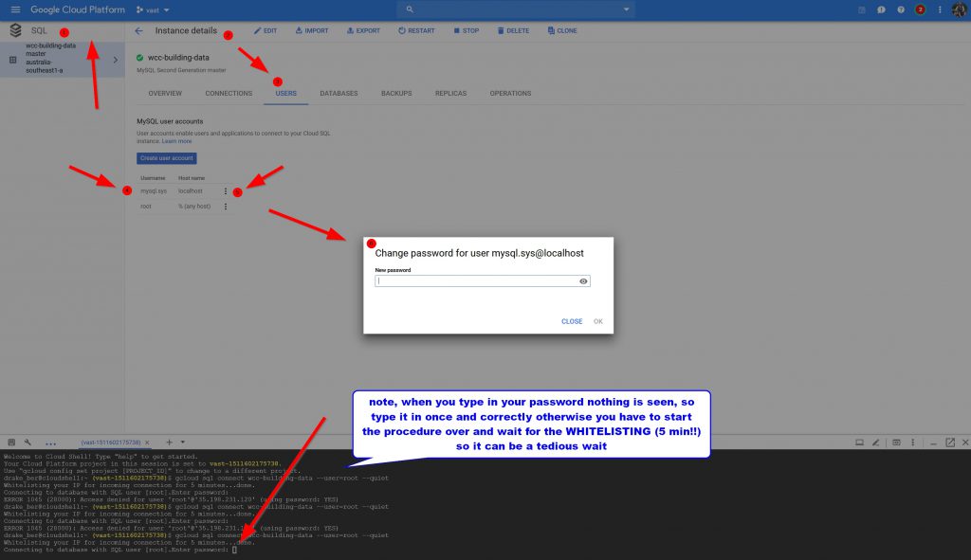The image size is (971, 560).
Task: Click CLOSE in the change password dialog
Action: (x=572, y=321)
